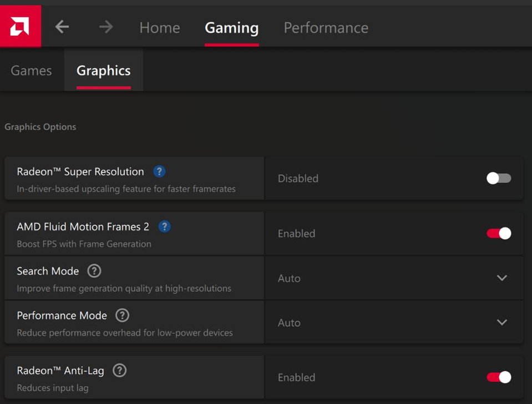Turn off Radeon Anti-Lag
Image resolution: width=532 pixels, height=404 pixels.
pyautogui.click(x=498, y=377)
